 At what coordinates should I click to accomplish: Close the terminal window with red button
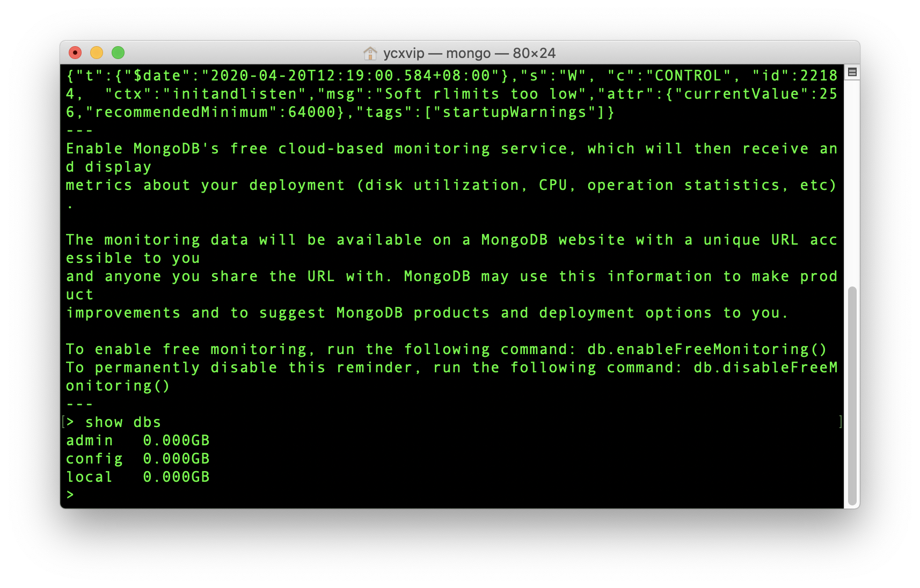click(75, 53)
